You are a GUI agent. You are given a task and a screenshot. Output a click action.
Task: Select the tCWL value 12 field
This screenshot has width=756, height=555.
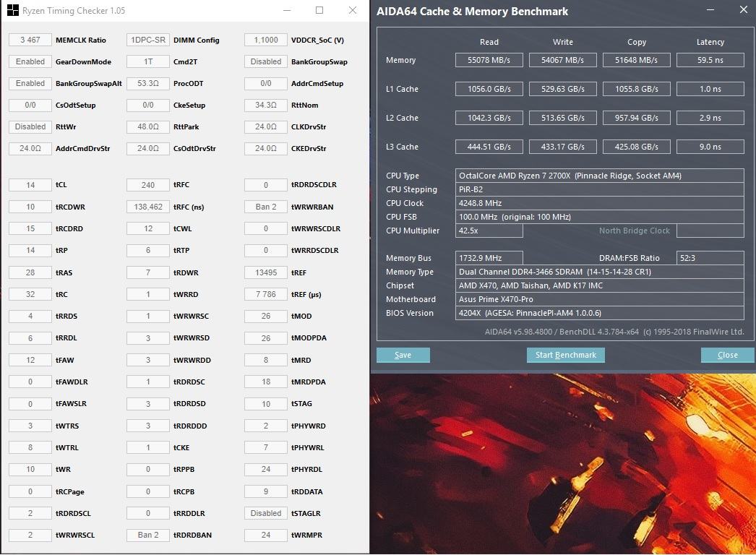(148, 228)
